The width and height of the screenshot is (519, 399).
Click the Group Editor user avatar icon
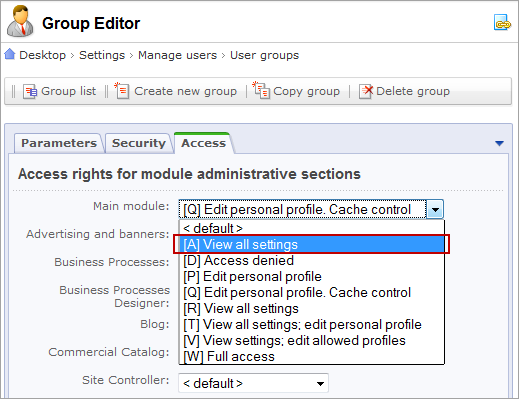tap(21, 21)
